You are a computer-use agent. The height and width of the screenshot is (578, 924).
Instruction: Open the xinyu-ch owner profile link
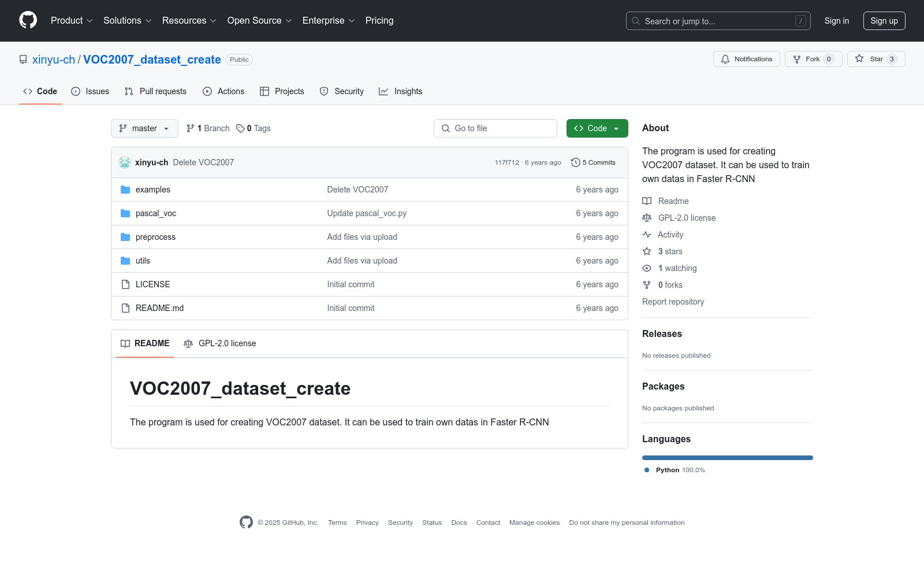[54, 60]
